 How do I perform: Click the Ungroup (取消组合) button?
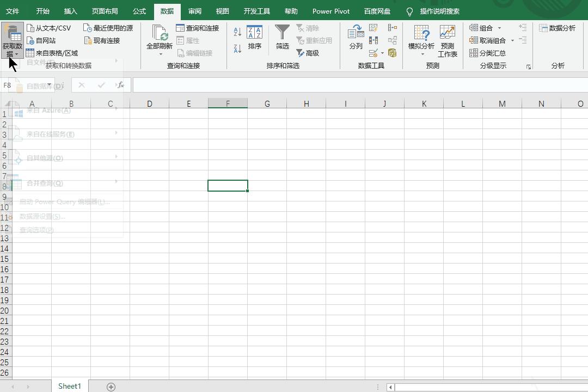488,40
